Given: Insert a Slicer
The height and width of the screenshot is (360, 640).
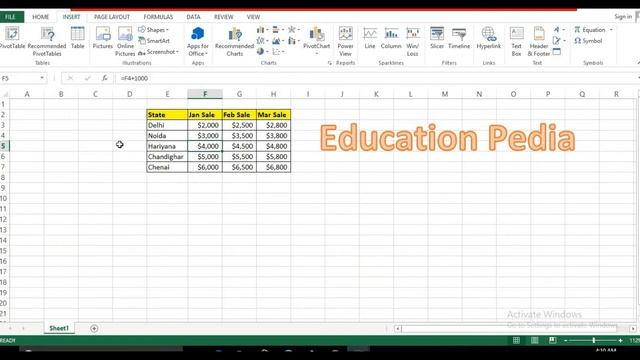Looking at the screenshot, I should pos(437,38).
